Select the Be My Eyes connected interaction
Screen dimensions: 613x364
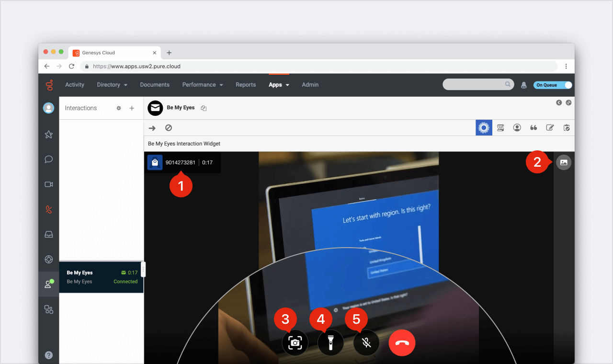tap(102, 277)
